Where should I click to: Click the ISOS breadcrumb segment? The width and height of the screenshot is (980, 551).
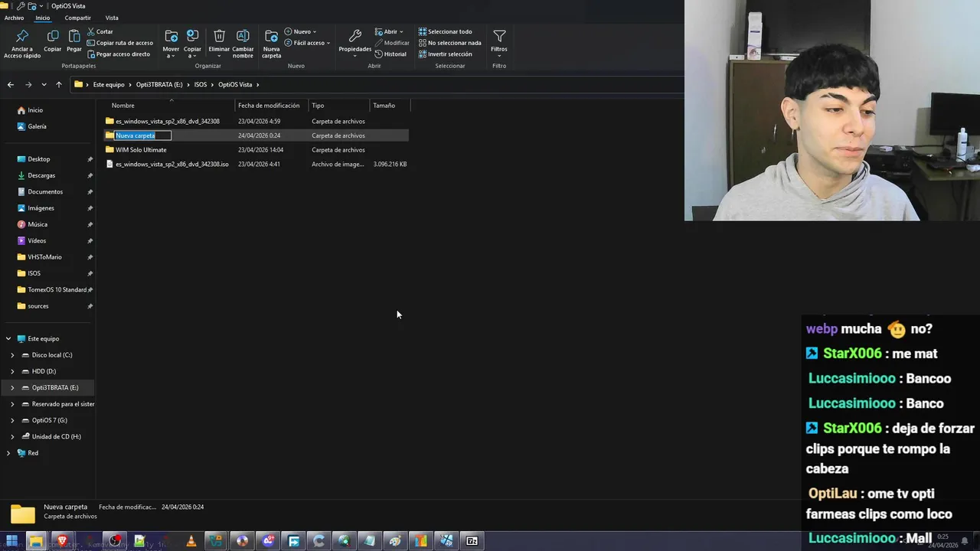(200, 84)
